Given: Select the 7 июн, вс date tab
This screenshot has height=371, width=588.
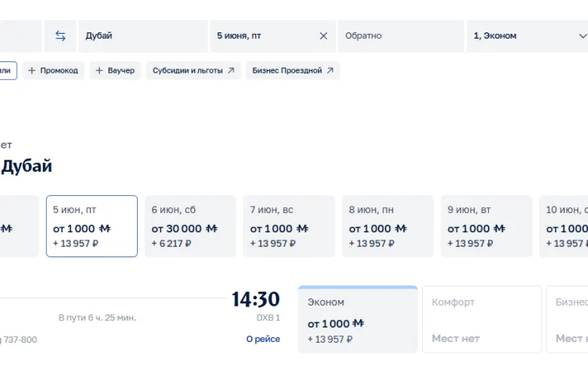Looking at the screenshot, I should point(289,226).
